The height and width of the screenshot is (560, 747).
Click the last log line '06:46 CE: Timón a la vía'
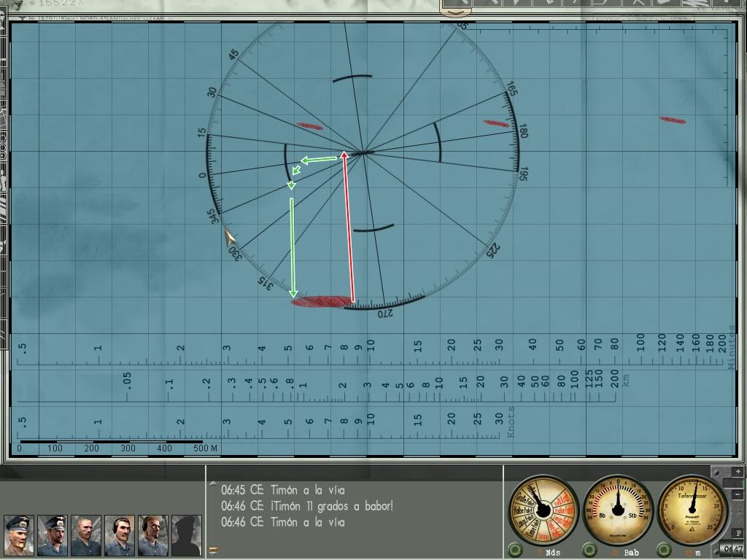click(x=283, y=522)
